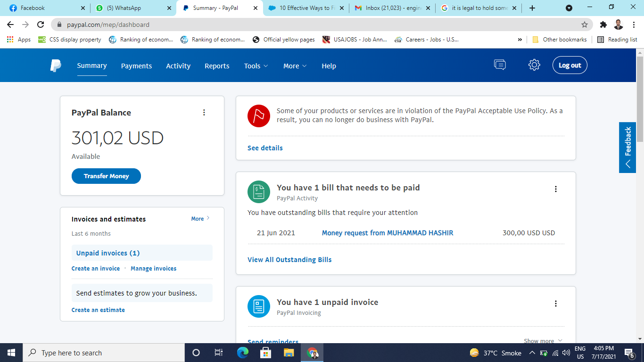Image resolution: width=644 pixels, height=362 pixels.
Task: Open PayPal Balance three-dot menu
Action: pyautogui.click(x=204, y=112)
